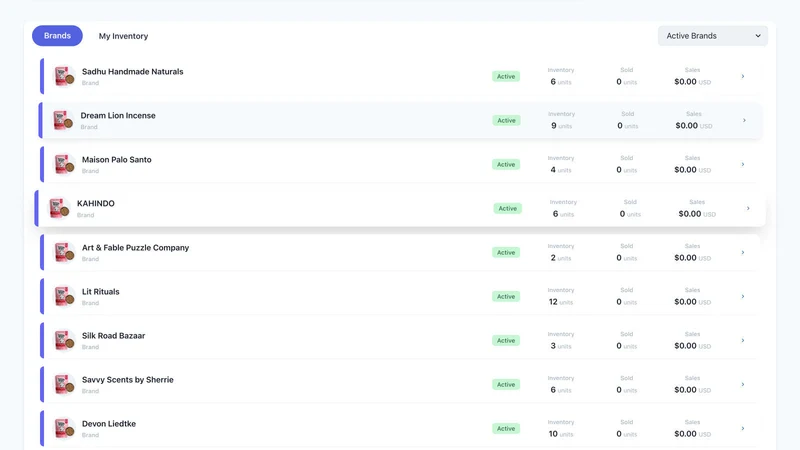Click Savvy Scents by Sherrie logo
800x450 pixels.
pyautogui.click(x=64, y=384)
